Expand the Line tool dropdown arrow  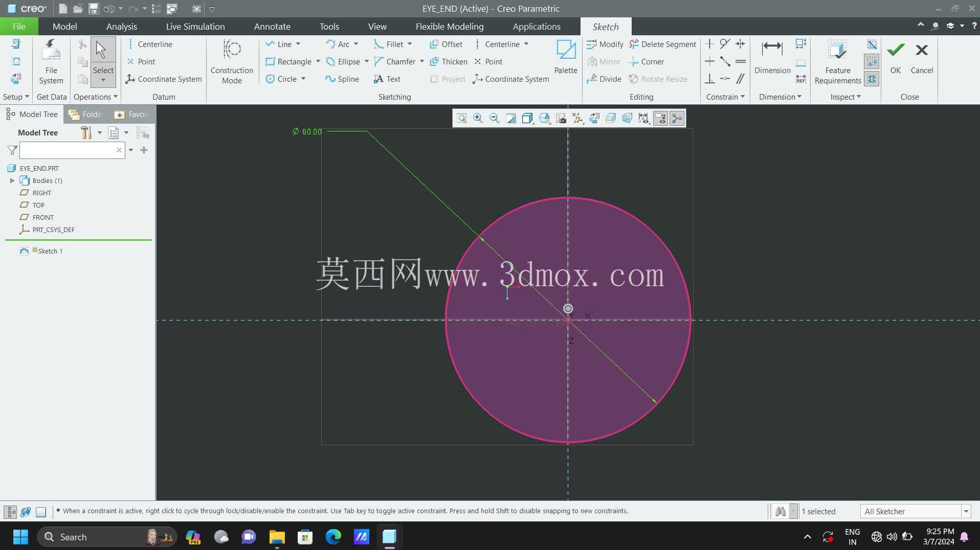pyautogui.click(x=298, y=44)
